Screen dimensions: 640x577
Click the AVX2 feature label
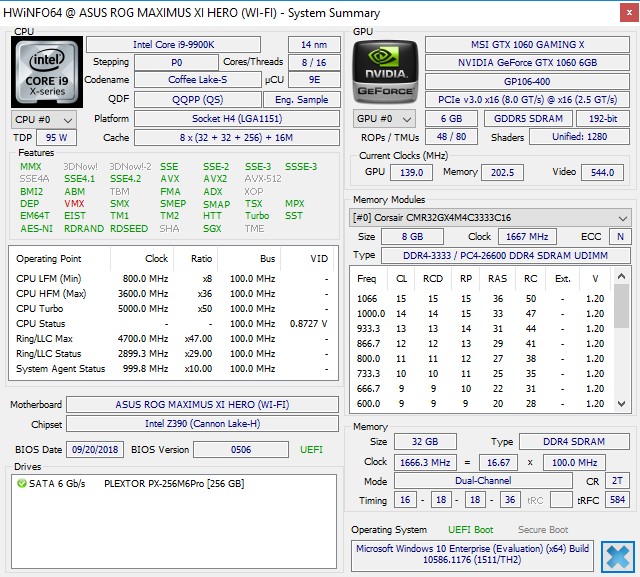215,179
